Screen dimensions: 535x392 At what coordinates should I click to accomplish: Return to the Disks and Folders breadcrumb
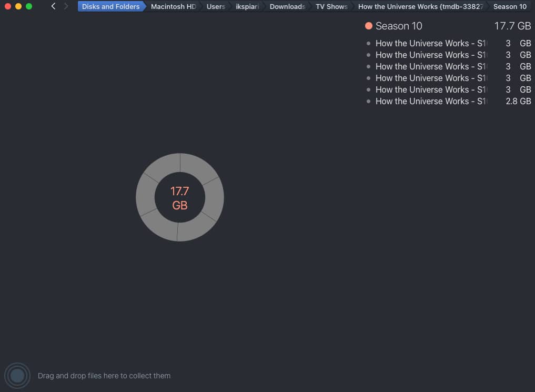111,6
